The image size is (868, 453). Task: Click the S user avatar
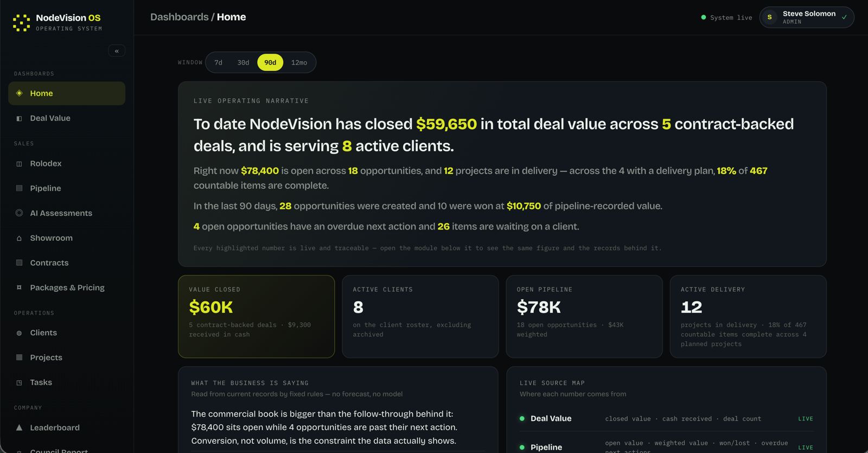[769, 17]
